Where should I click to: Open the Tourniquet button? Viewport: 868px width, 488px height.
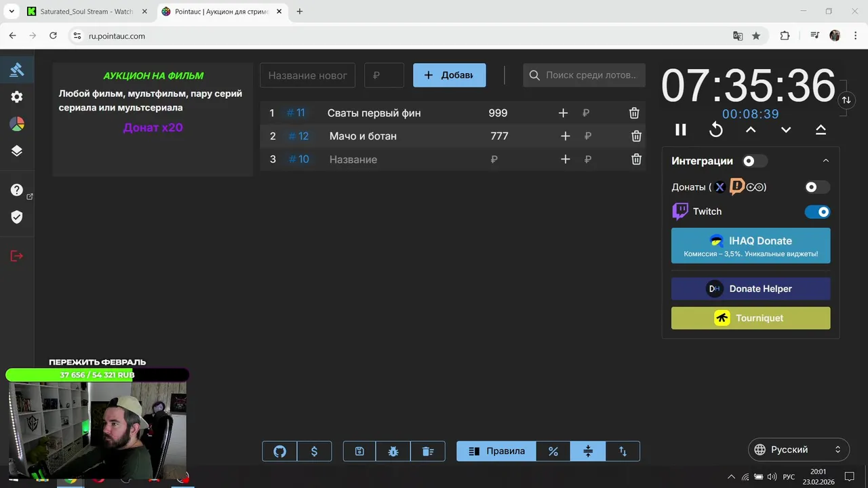tap(751, 318)
